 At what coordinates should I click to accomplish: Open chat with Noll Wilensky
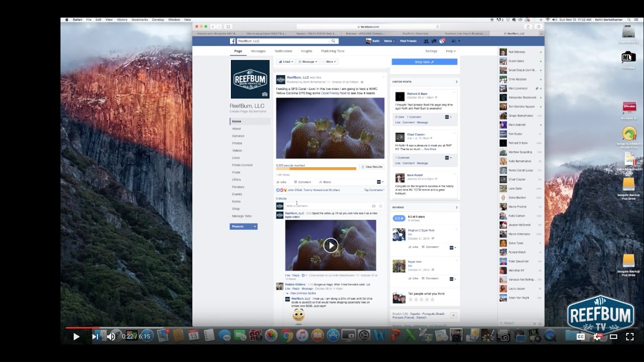pos(521,52)
